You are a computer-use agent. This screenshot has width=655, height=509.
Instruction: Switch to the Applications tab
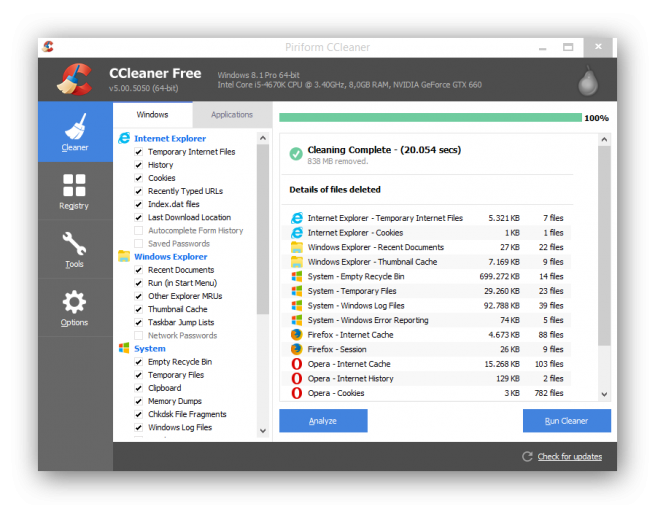point(232,115)
